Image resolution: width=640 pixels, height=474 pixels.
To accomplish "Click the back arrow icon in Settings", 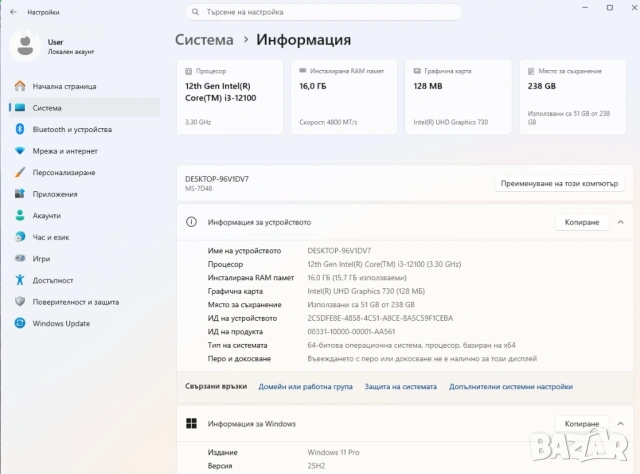I will tap(13, 12).
